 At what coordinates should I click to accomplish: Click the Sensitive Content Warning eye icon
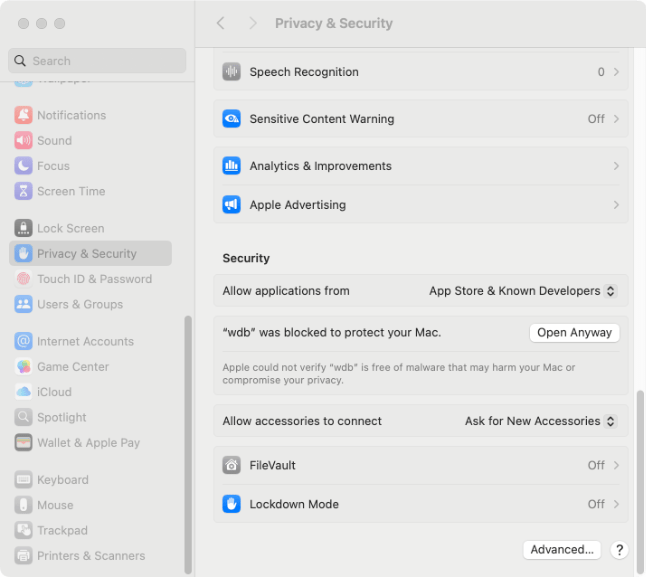point(232,119)
